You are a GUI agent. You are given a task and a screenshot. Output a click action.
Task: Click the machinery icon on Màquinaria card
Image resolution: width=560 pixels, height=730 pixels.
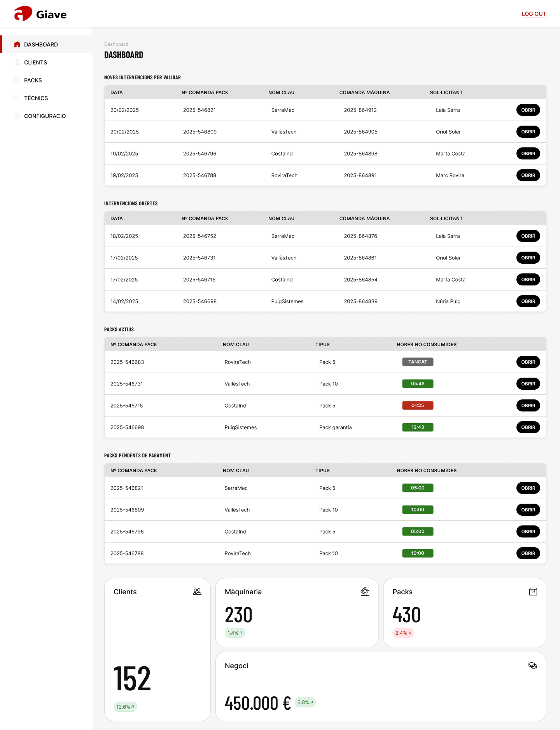pyautogui.click(x=365, y=592)
